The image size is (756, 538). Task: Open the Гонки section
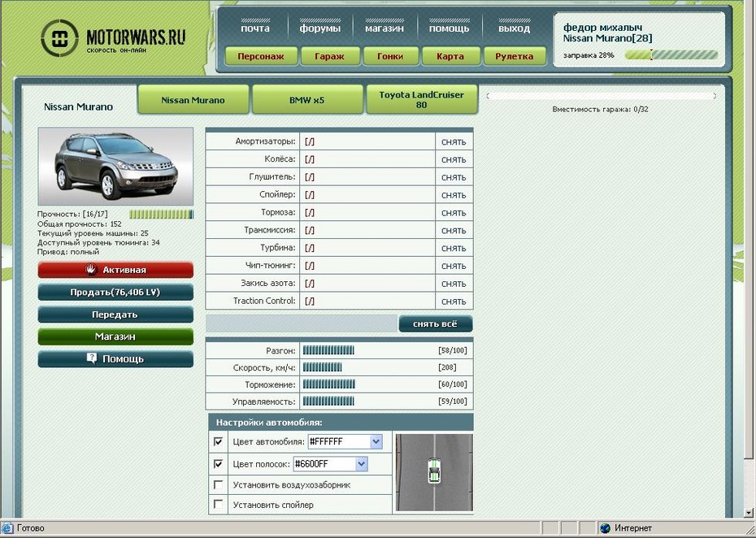coord(390,56)
